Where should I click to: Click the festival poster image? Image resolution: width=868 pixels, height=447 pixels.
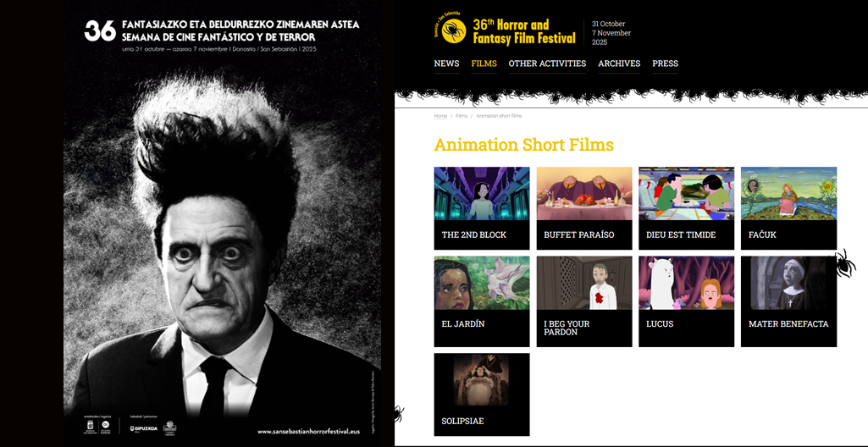point(222,223)
